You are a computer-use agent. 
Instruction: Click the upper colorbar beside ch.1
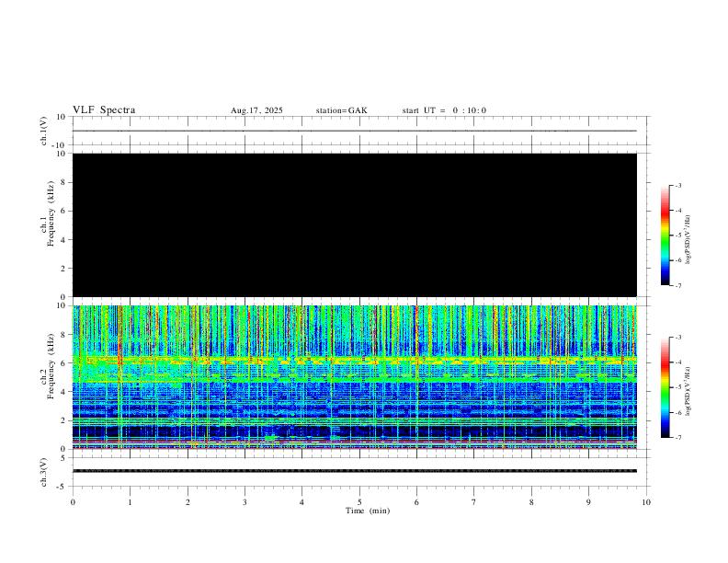(665, 236)
